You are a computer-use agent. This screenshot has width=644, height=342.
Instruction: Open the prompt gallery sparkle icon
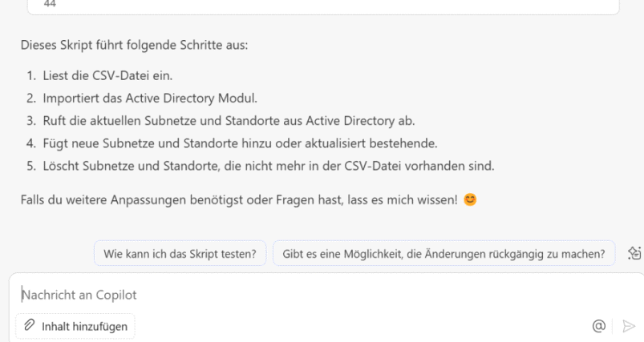(x=634, y=253)
